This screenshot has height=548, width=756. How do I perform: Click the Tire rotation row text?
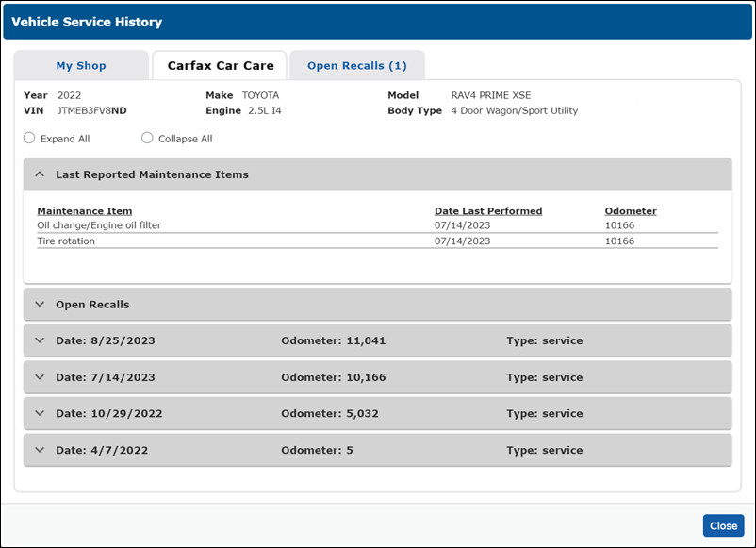[66, 241]
